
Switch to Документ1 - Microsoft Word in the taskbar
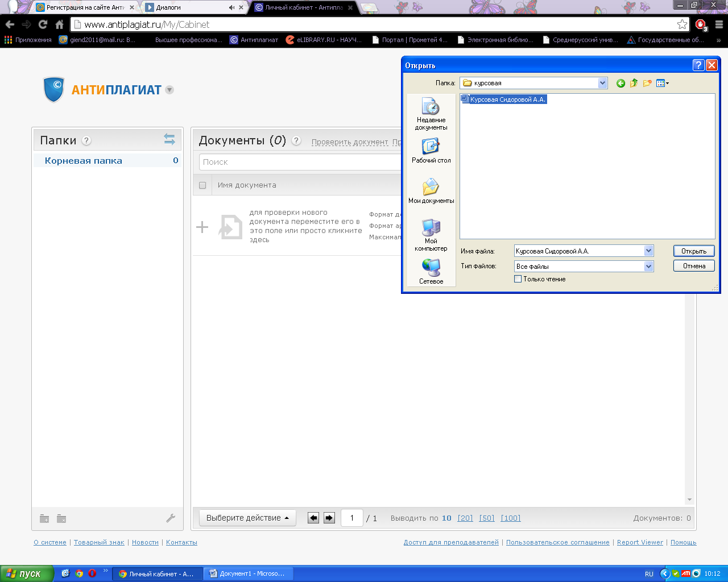point(248,573)
